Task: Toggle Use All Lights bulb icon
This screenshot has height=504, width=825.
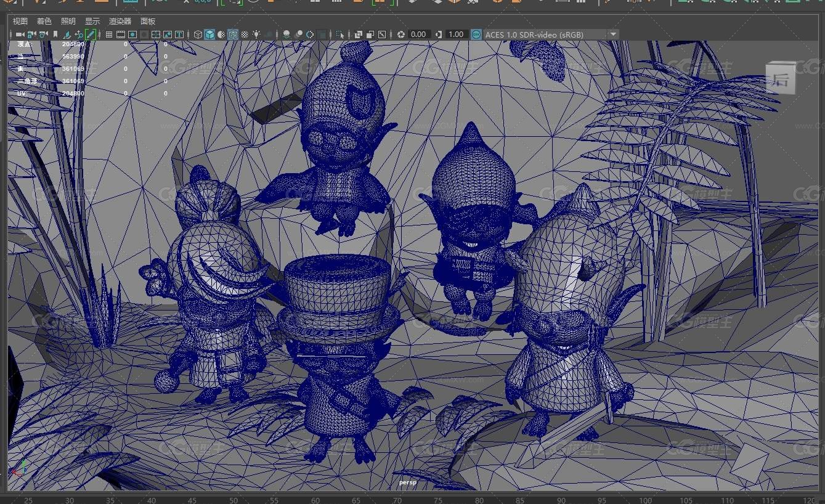Action: pyautogui.click(x=256, y=35)
